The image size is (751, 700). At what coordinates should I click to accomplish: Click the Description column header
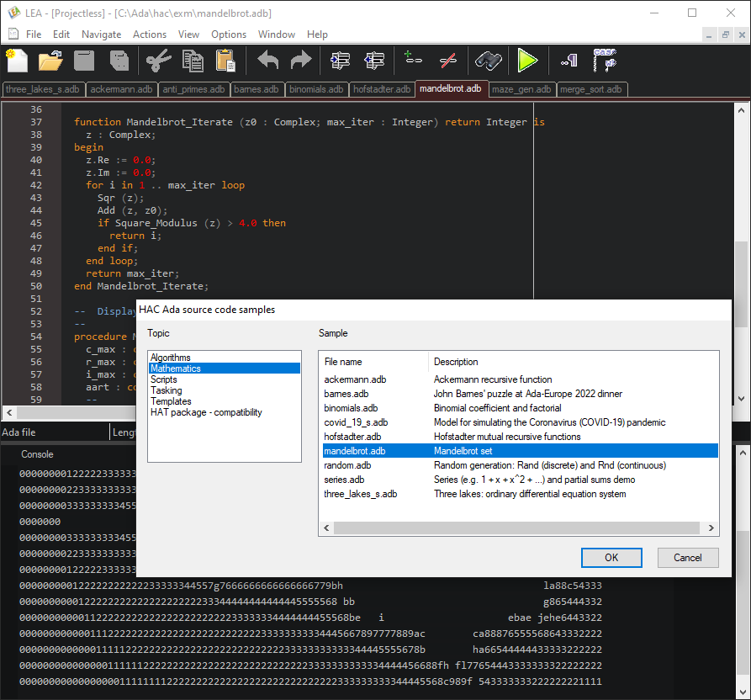(573, 362)
